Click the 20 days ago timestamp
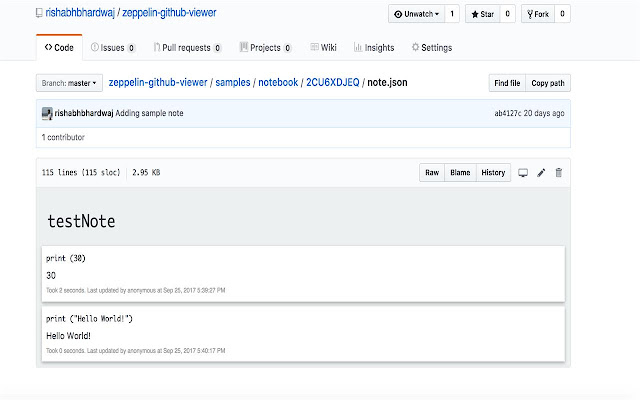The width and height of the screenshot is (640, 400). (x=544, y=113)
